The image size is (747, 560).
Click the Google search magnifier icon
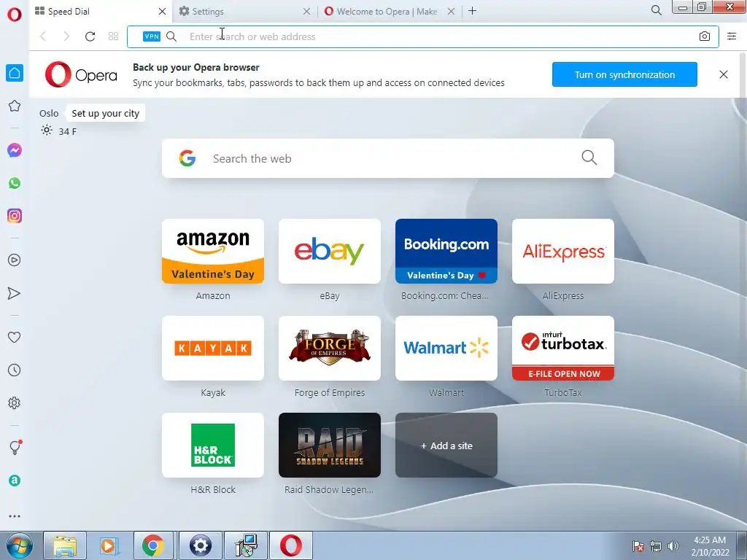[589, 157]
